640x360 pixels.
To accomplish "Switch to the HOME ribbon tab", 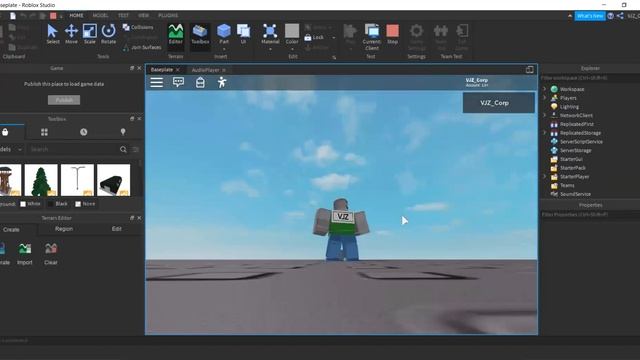I will coord(76,16).
